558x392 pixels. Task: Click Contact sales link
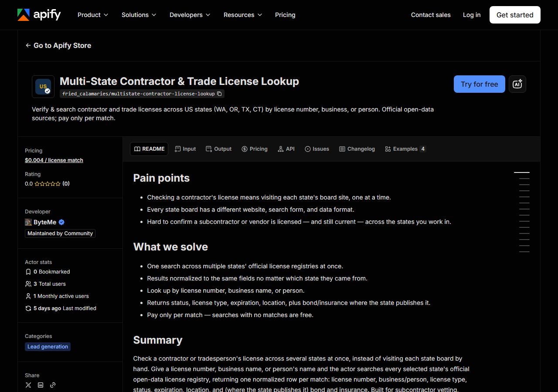(x=431, y=15)
